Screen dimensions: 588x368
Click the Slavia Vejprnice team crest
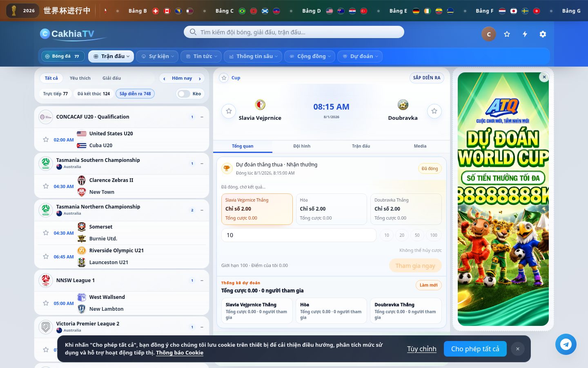[x=260, y=105]
